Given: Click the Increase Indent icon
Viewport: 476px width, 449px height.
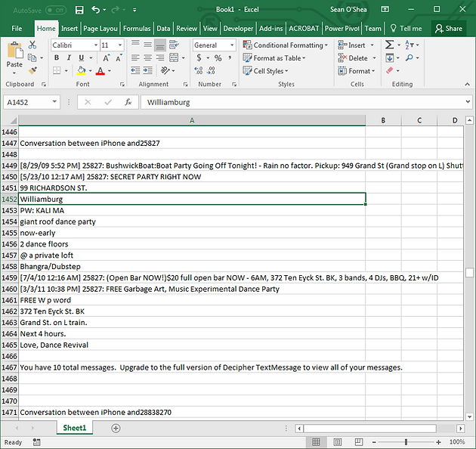Looking at the screenshot, I should click(x=148, y=70).
